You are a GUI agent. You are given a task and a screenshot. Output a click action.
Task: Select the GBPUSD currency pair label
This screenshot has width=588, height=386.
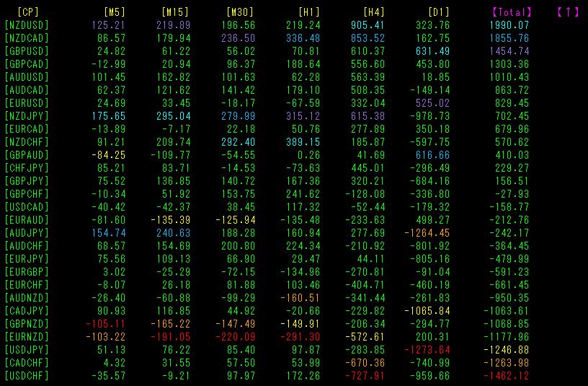pyautogui.click(x=27, y=51)
